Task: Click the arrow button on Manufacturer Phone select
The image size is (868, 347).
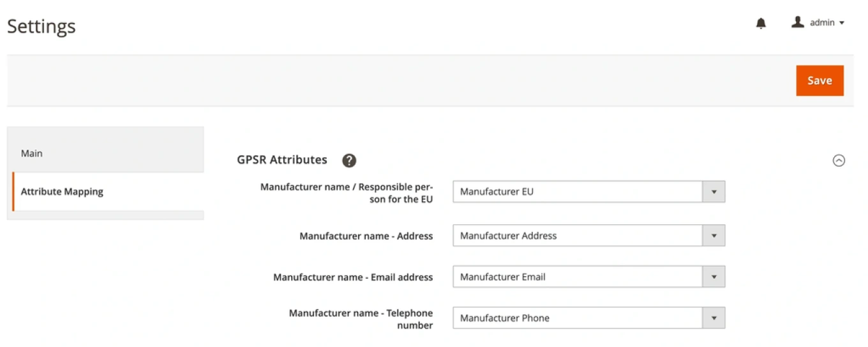Action: pyautogui.click(x=714, y=318)
